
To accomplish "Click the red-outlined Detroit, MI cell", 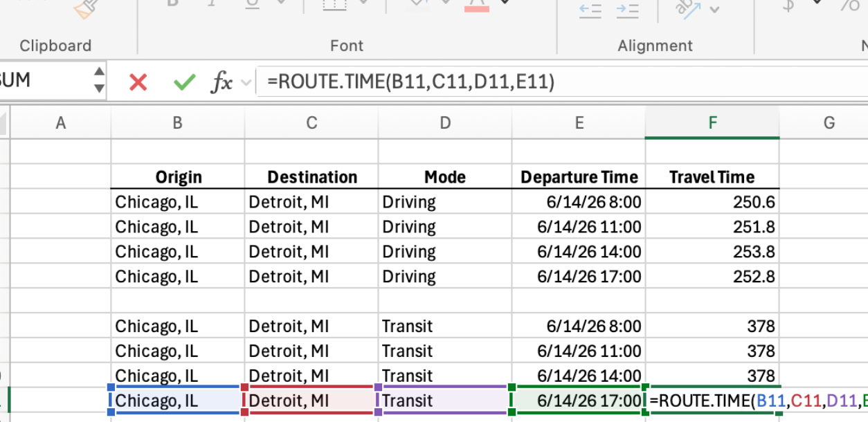I will [311, 401].
